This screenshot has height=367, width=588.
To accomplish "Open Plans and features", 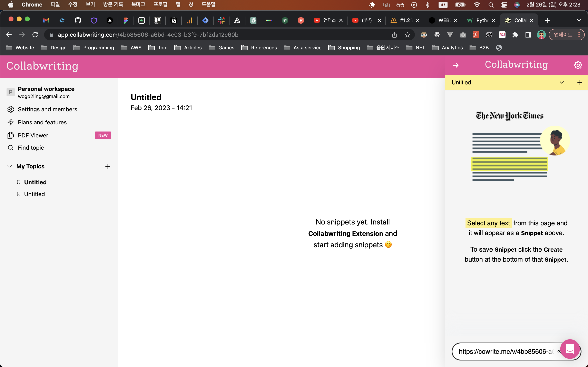I will click(42, 122).
